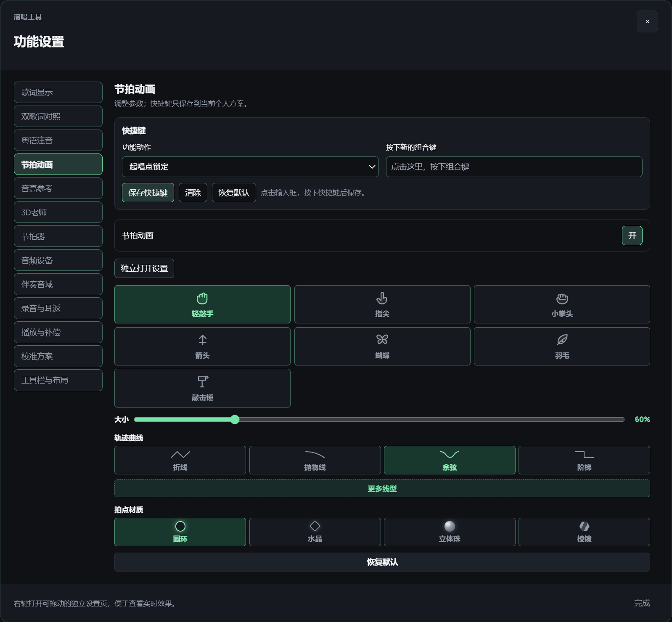
Task: Pick the 小拳头 fist icon
Action: pyautogui.click(x=562, y=304)
